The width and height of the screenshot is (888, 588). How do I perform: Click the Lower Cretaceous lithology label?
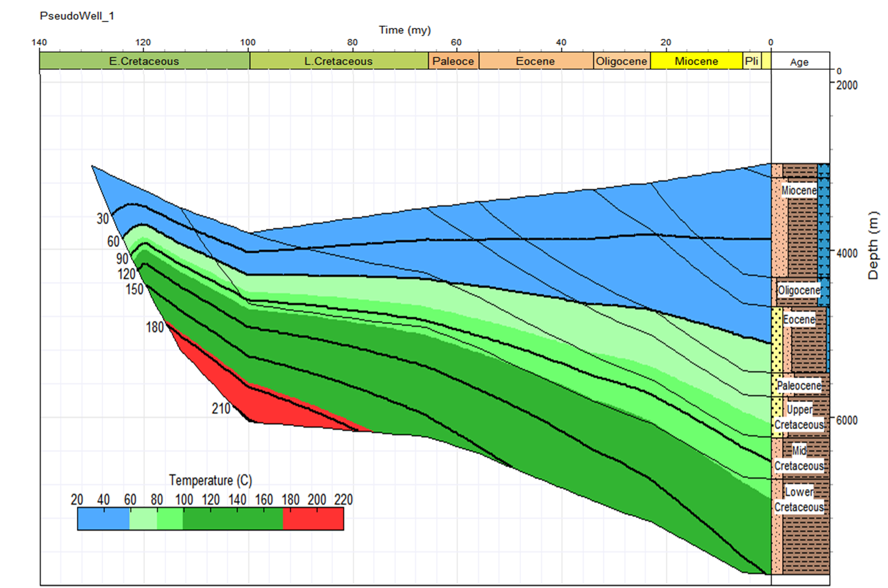click(799, 499)
